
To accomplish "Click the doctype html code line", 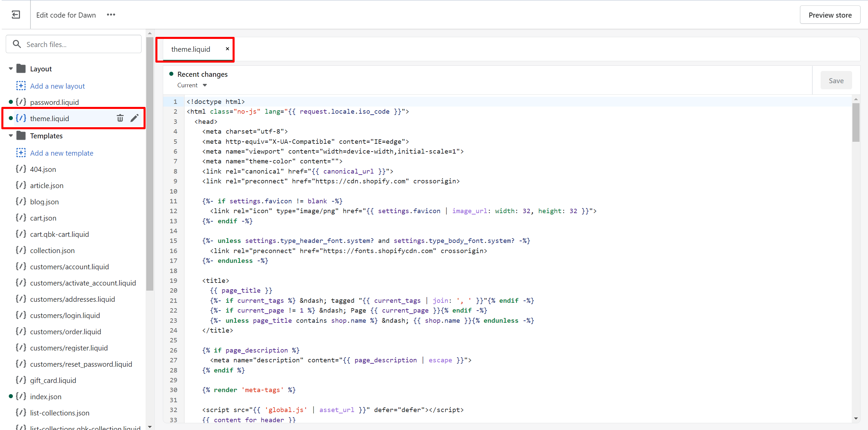I will 216,101.
